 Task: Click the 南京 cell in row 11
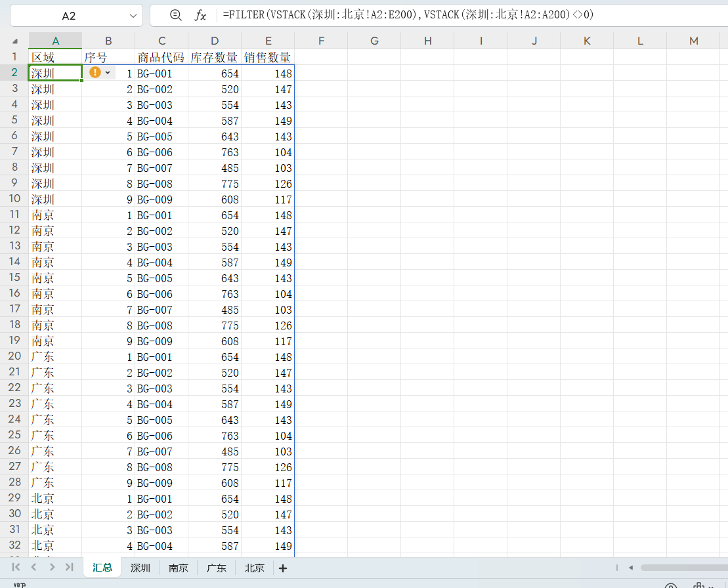[x=55, y=215]
